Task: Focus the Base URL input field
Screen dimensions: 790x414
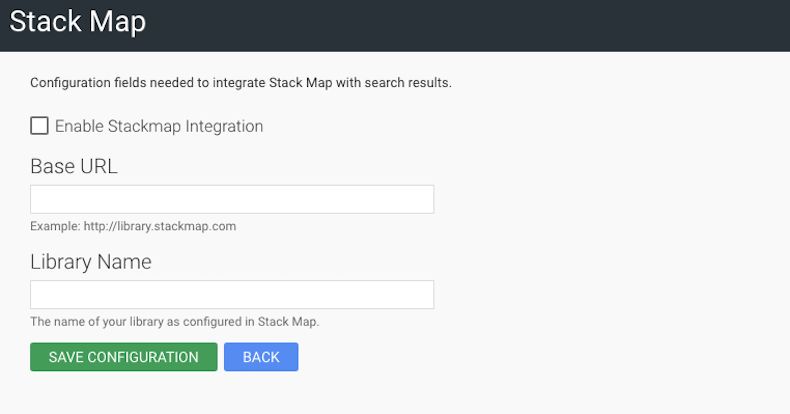Action: [232, 199]
